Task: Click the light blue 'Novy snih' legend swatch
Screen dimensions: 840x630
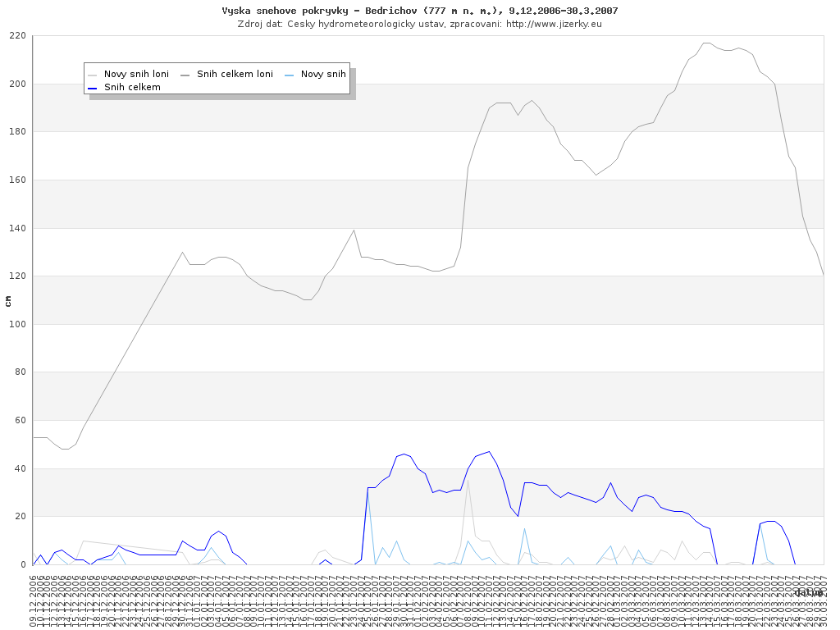Action: pos(290,75)
